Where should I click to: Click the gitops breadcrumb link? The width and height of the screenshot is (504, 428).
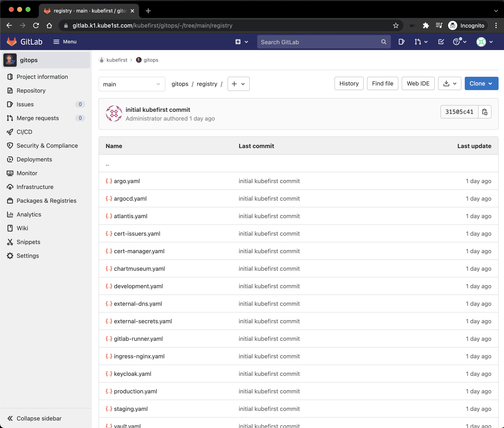pos(151,60)
